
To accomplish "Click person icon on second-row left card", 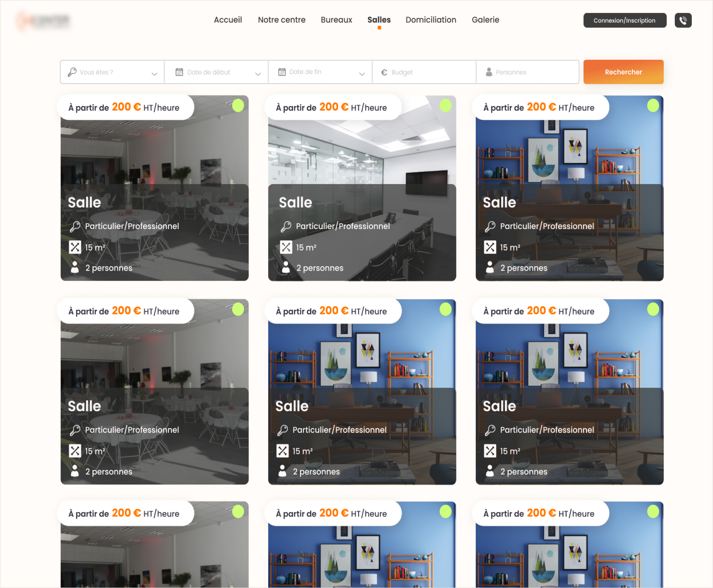I will [x=75, y=471].
